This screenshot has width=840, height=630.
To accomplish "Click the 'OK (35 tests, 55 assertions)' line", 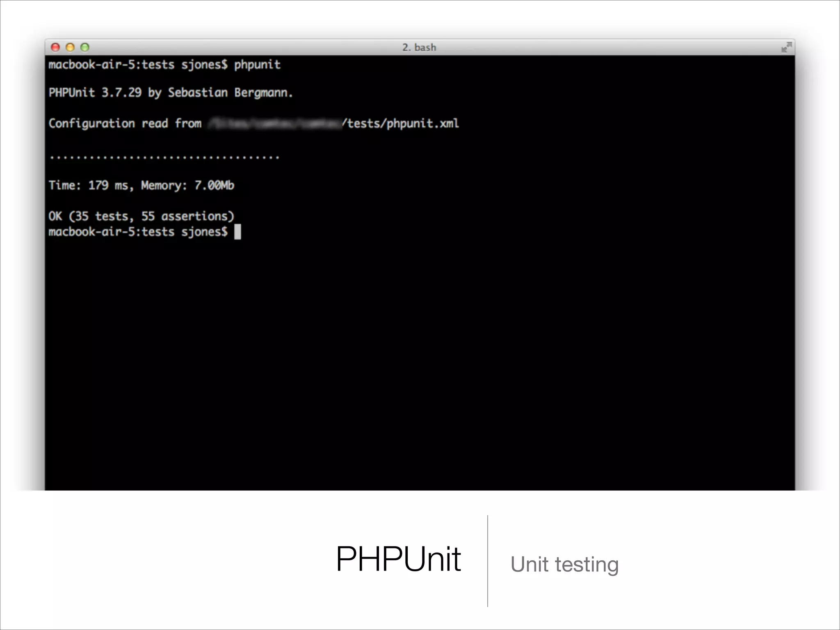I will [x=142, y=216].
